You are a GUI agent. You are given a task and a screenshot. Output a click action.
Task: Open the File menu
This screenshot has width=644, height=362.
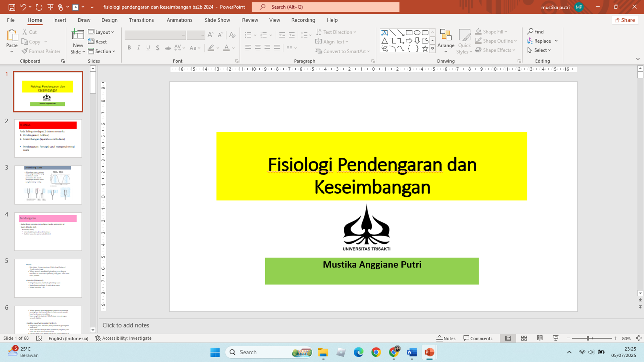click(11, 20)
